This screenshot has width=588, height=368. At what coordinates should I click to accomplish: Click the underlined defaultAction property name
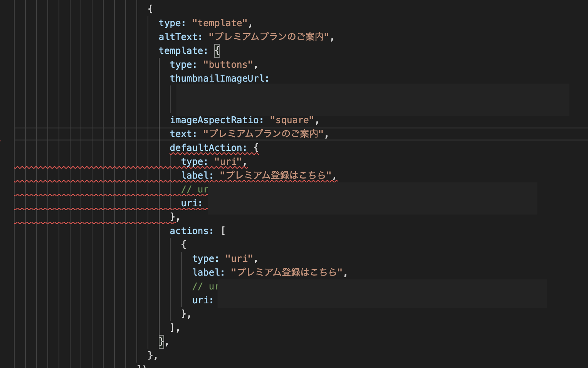207,147
